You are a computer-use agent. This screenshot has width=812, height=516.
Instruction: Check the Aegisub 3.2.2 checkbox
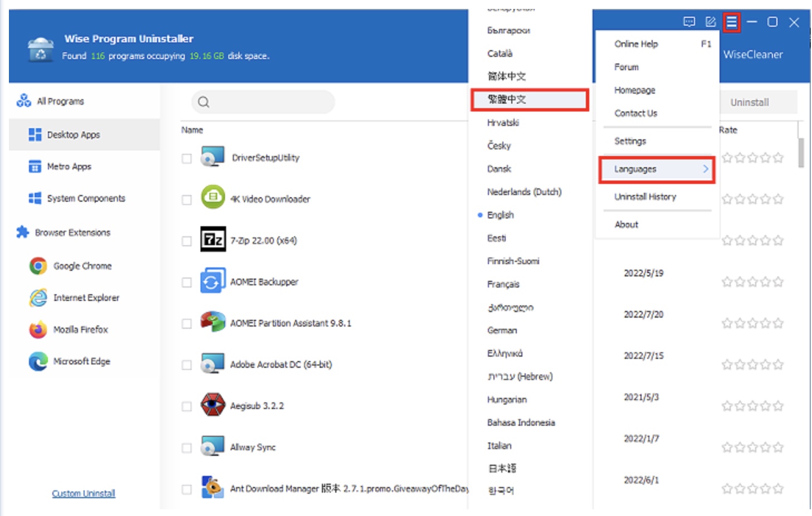click(x=187, y=407)
